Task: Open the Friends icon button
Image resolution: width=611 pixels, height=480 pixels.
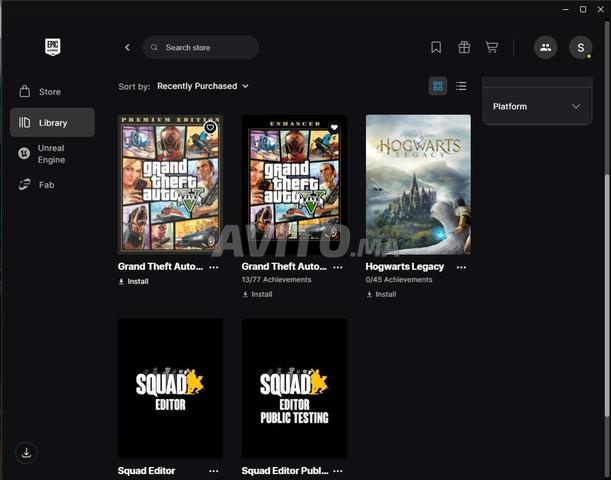Action: click(545, 48)
